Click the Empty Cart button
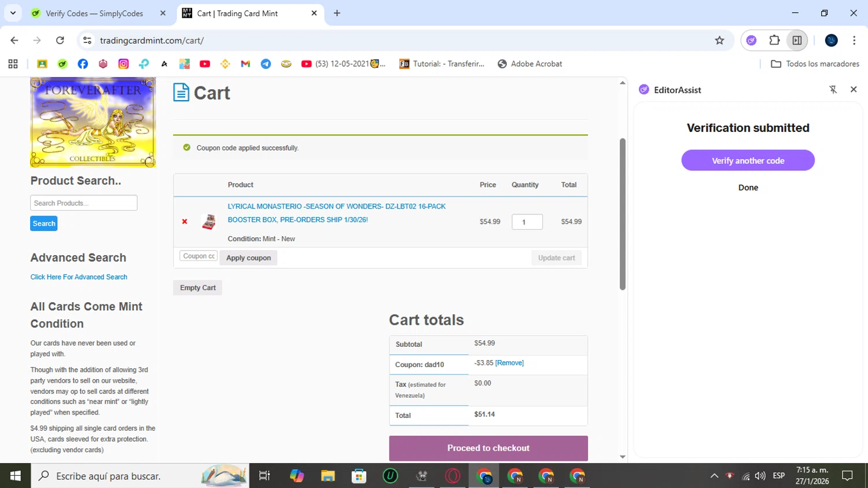Viewport: 868px width, 488px height. pyautogui.click(x=198, y=288)
